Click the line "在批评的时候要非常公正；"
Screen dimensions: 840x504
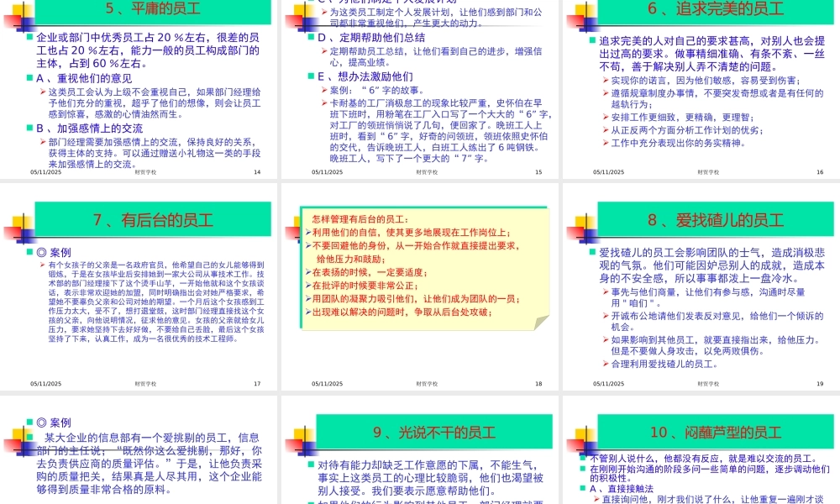click(365, 286)
